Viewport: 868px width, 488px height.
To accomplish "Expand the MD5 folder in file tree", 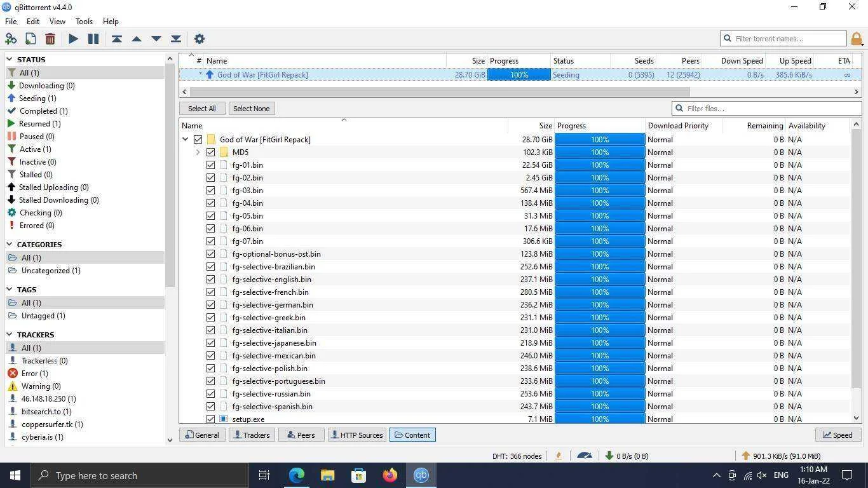I will (x=198, y=152).
